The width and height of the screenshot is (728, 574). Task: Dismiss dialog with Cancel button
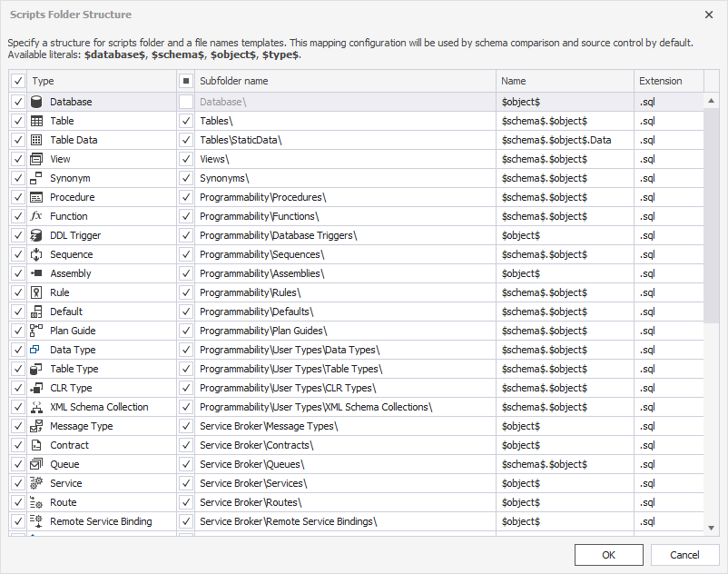[684, 555]
